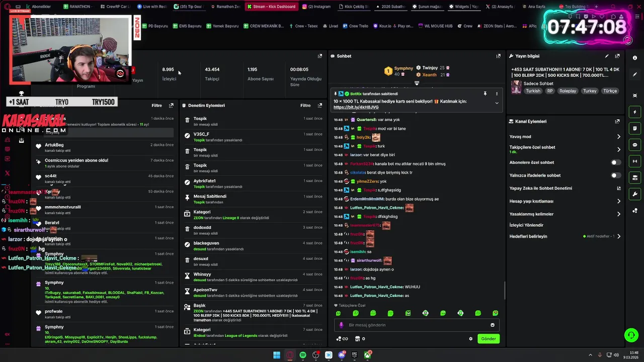Viewport: 644px width, 362px height.
Task: Pop out the Kanal Eylemleri panel
Action: click(617, 121)
